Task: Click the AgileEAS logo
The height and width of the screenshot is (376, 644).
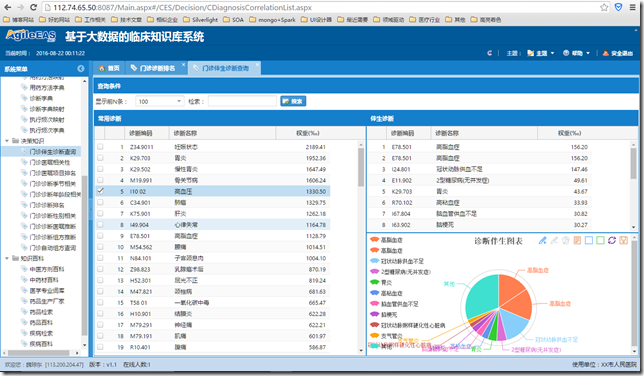Action: pos(31,36)
